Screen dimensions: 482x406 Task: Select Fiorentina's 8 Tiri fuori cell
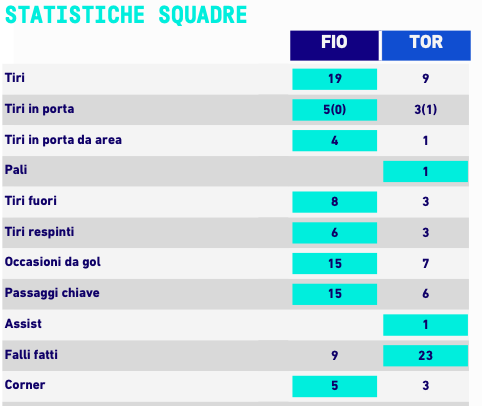click(x=335, y=202)
